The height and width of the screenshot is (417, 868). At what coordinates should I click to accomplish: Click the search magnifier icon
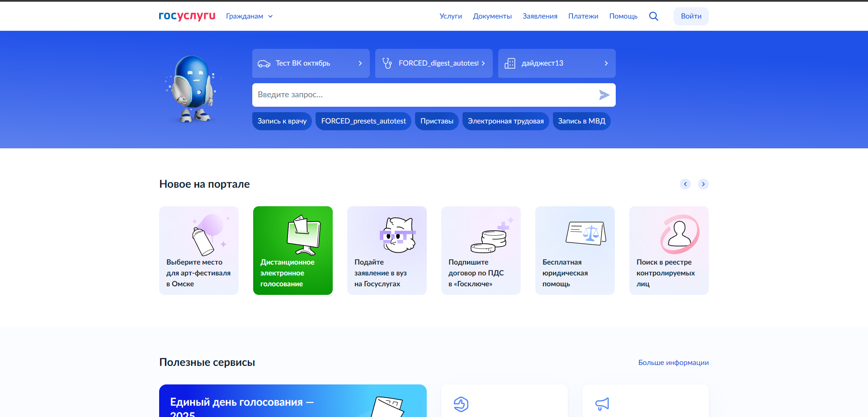653,16
